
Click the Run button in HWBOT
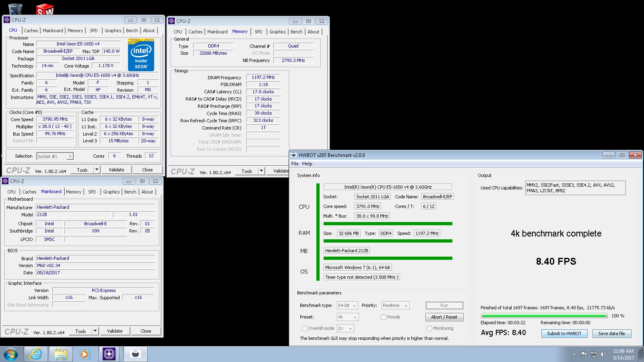coord(444,305)
